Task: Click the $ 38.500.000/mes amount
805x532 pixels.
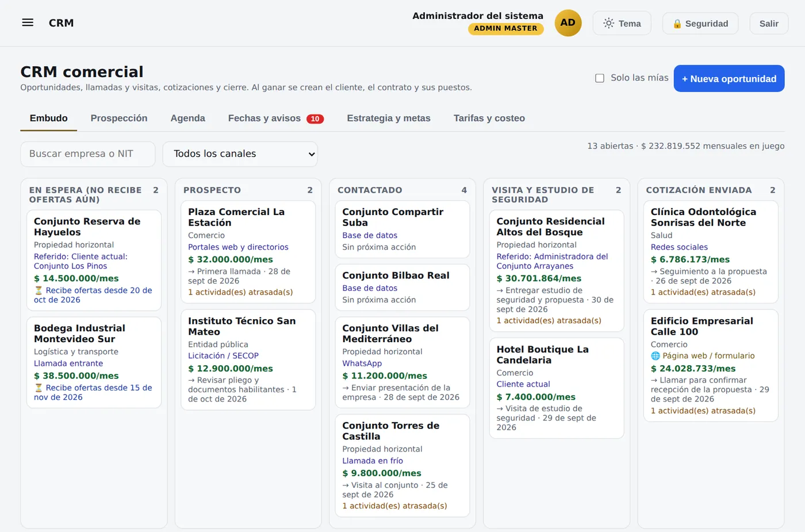Action: point(76,376)
